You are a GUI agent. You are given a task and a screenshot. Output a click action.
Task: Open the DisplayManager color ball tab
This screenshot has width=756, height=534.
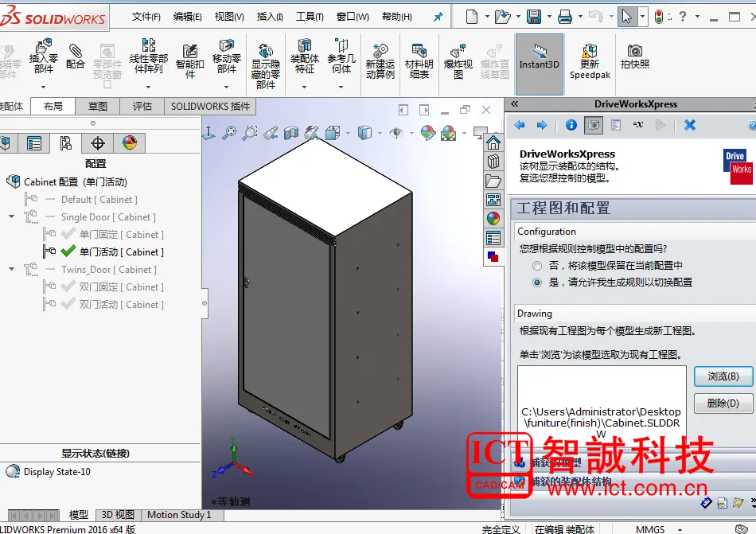tap(130, 143)
